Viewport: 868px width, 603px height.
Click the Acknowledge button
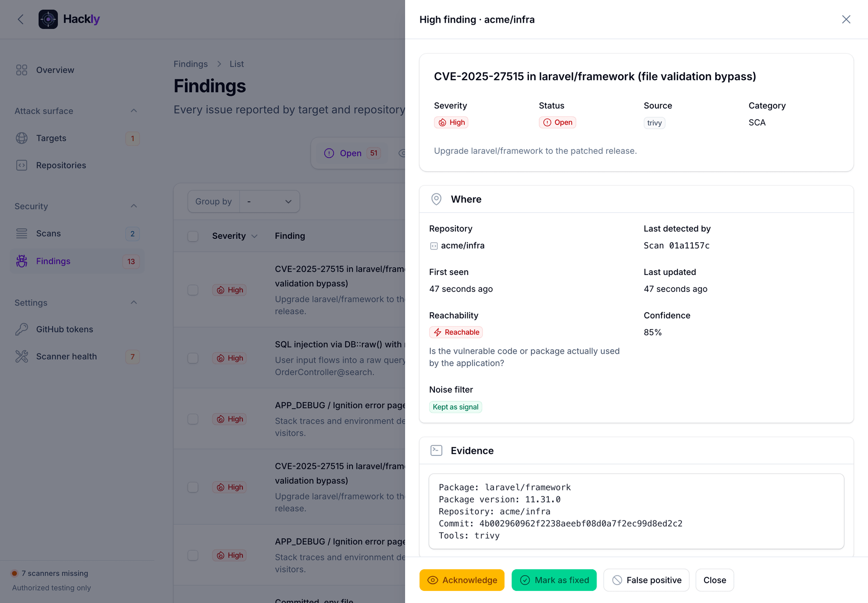click(x=462, y=580)
